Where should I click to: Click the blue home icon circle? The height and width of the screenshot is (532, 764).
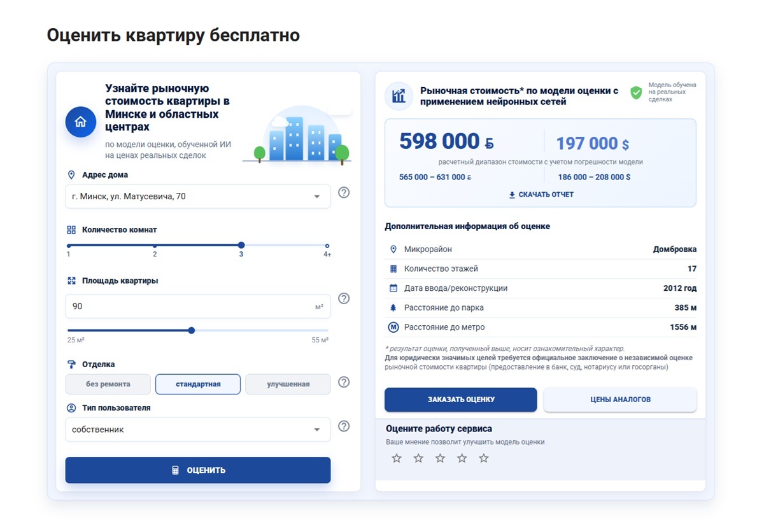[x=80, y=122]
